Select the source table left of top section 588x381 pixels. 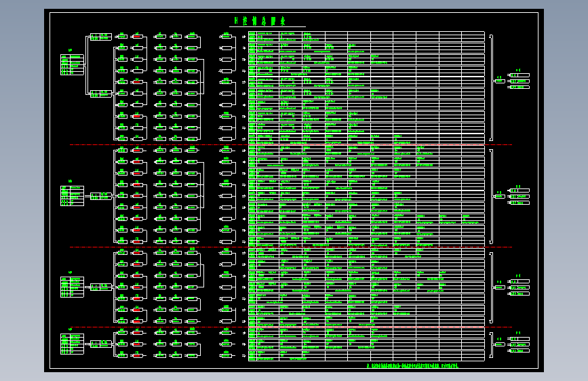pyautogui.click(x=72, y=64)
